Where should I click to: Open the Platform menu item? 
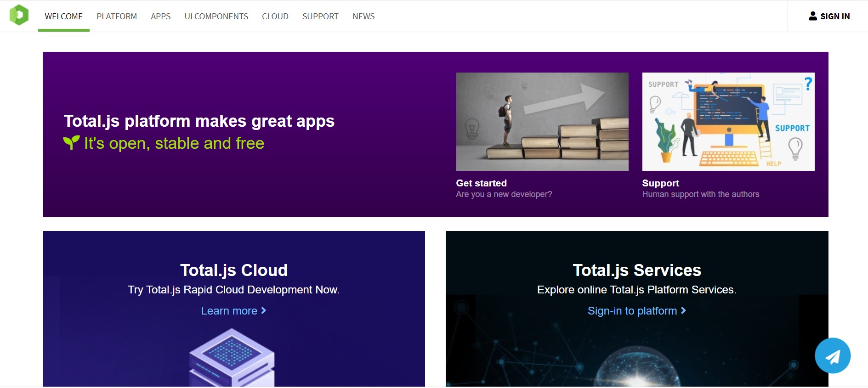117,17
